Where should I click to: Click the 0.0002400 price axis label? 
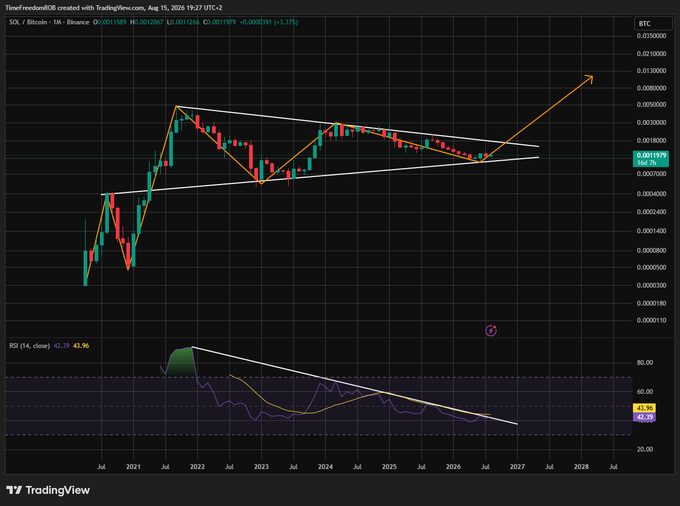[x=651, y=212]
